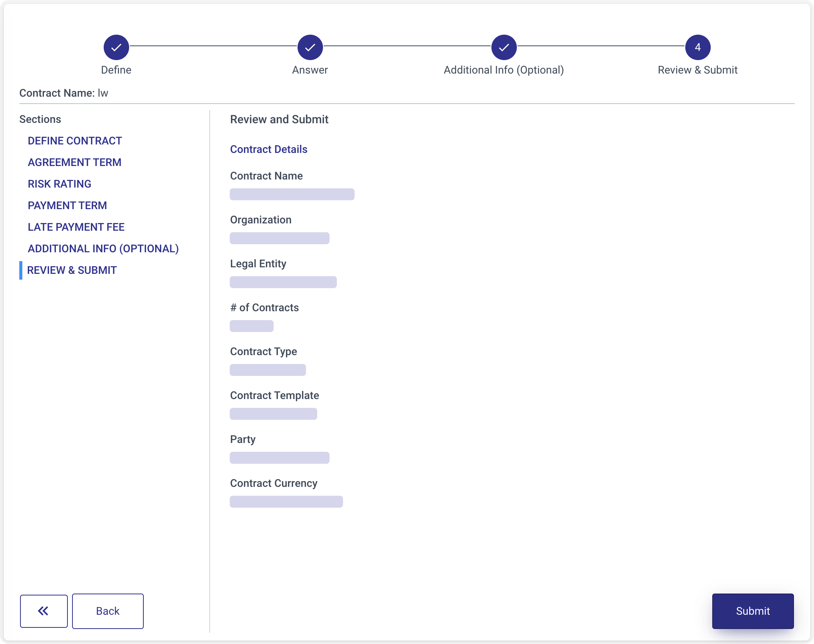
Task: Open the ADDITIONAL INFO (OPTIONAL) section
Action: 103,248
